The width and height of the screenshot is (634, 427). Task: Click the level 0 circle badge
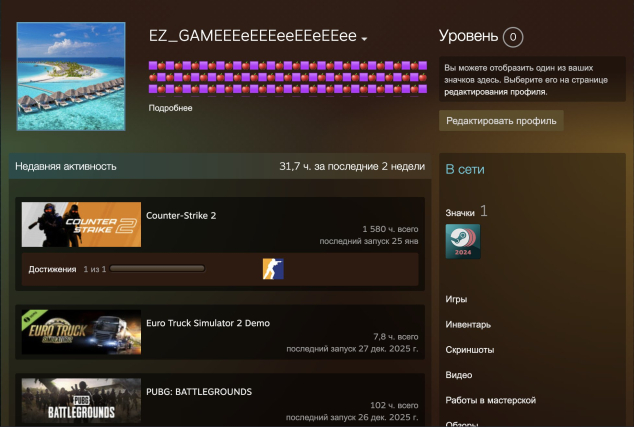coord(513,37)
